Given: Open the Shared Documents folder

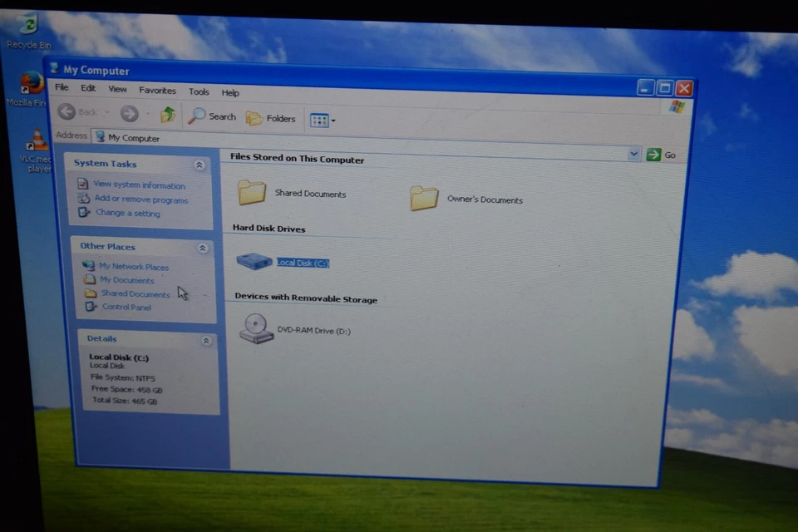Looking at the screenshot, I should [252, 192].
